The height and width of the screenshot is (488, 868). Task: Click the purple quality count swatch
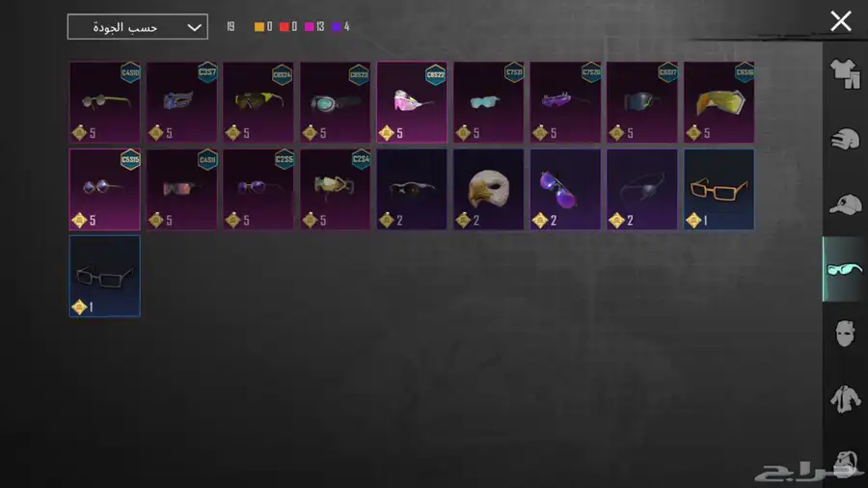pyautogui.click(x=336, y=27)
